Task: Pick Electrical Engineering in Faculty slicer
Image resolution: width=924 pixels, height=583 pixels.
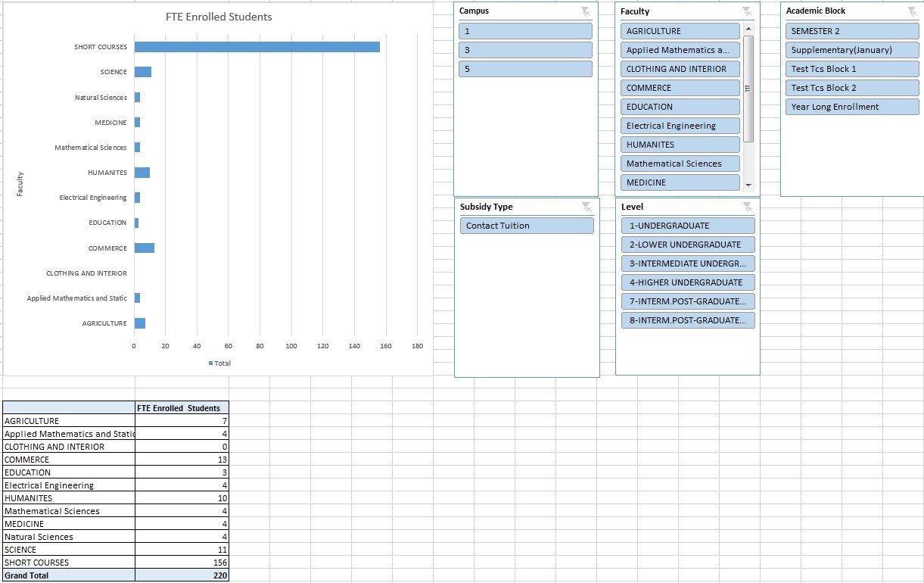Action: (680, 126)
